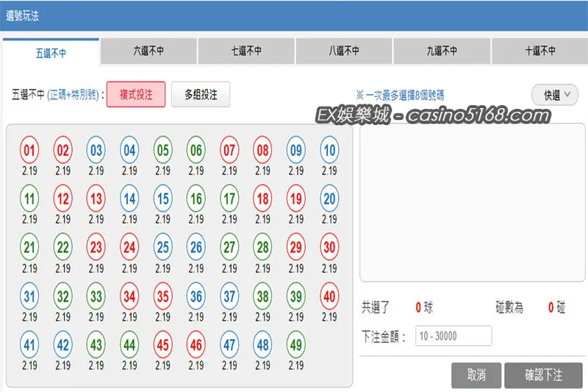
Task: Choose red ball number 40
Action: 329,296
